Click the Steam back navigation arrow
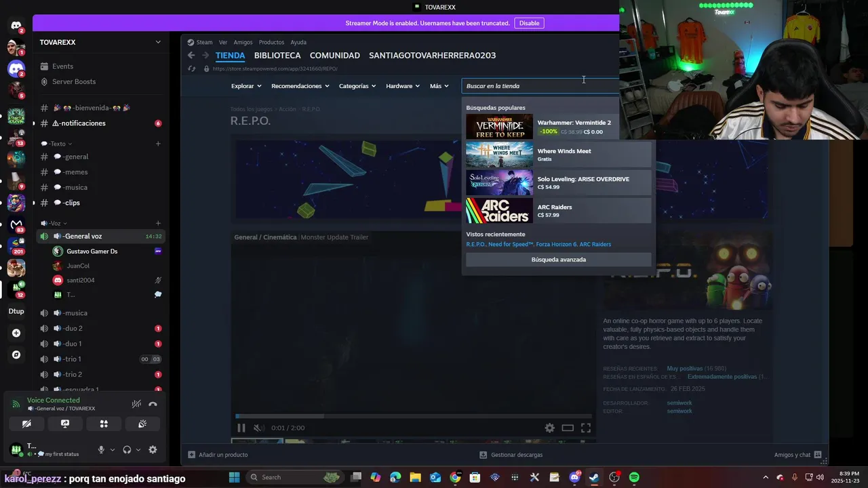Image resolution: width=868 pixels, height=488 pixels. (191, 56)
